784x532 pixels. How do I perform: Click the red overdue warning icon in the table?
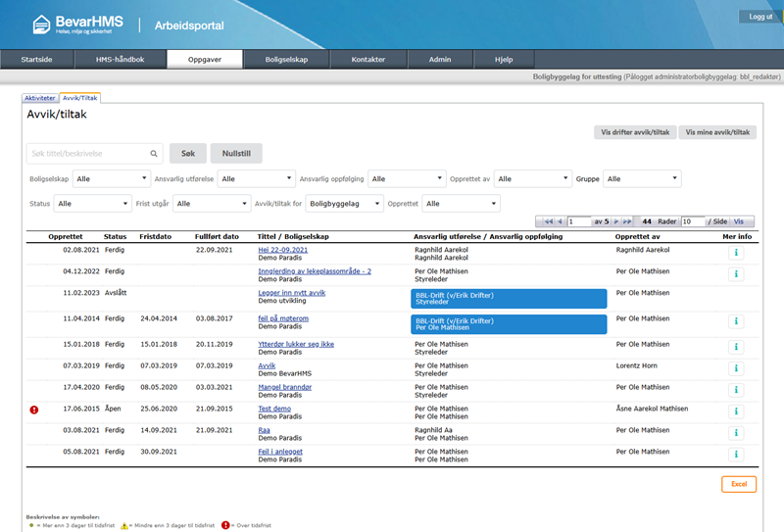point(34,410)
